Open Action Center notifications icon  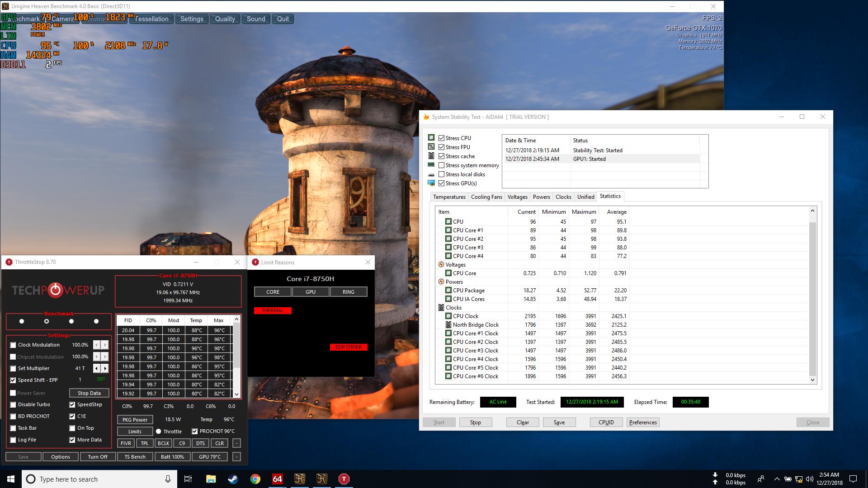[x=853, y=479]
